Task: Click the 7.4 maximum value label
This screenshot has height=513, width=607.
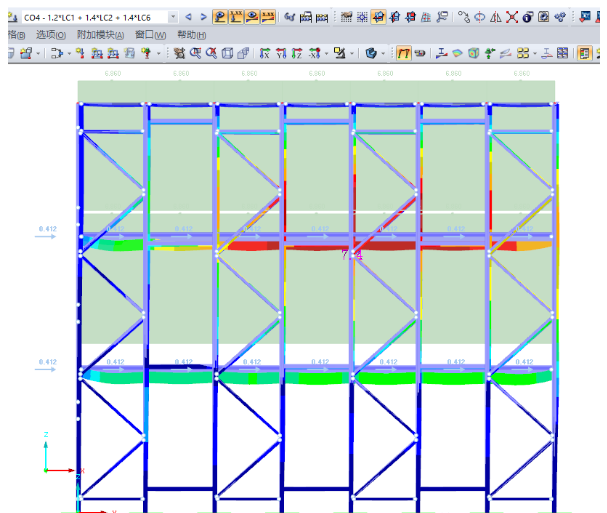Action: [x=352, y=256]
